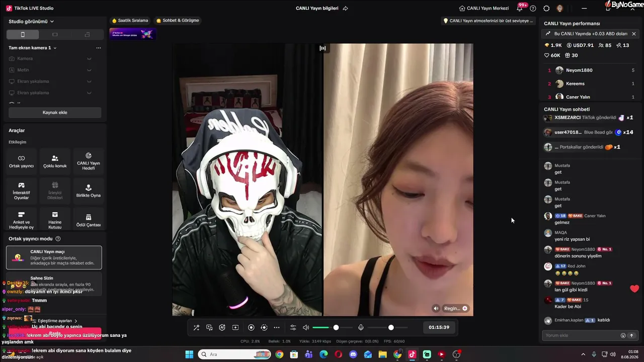644x362 pixels.
Task: Click the stream timer 01:15:39
Action: (439, 327)
